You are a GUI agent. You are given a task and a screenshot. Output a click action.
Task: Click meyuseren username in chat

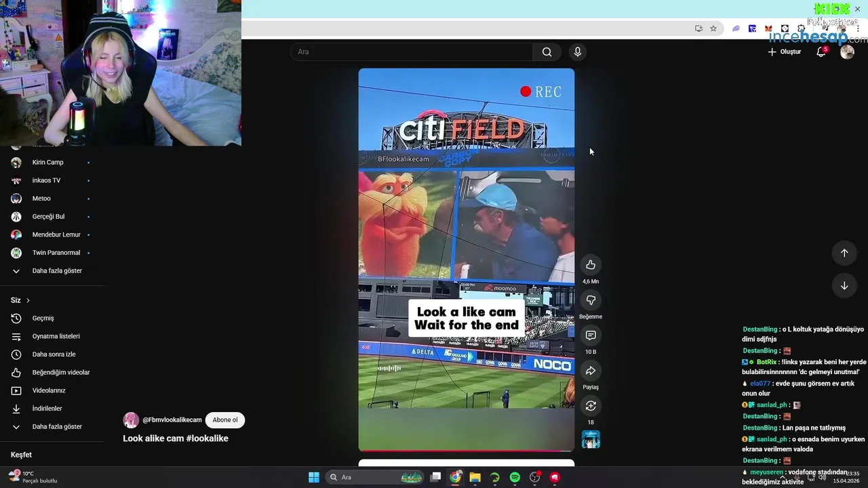(766, 472)
